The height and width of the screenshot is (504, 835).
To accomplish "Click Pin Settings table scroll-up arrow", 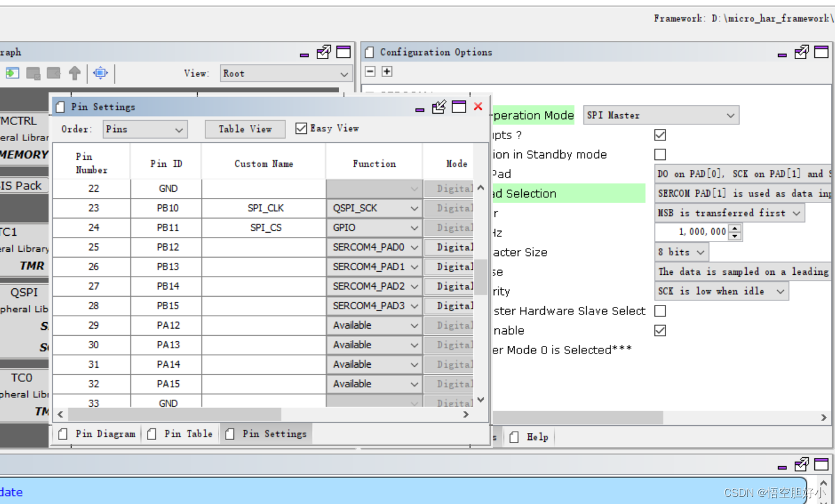I will pos(481,188).
